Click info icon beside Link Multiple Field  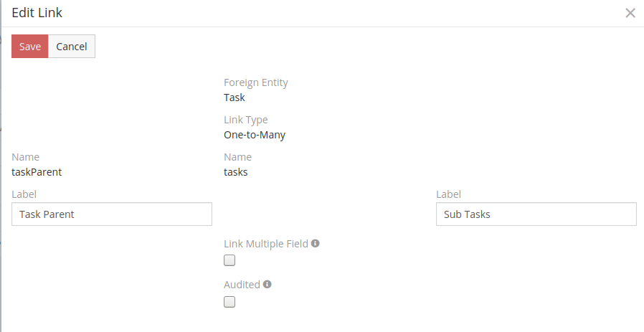315,244
